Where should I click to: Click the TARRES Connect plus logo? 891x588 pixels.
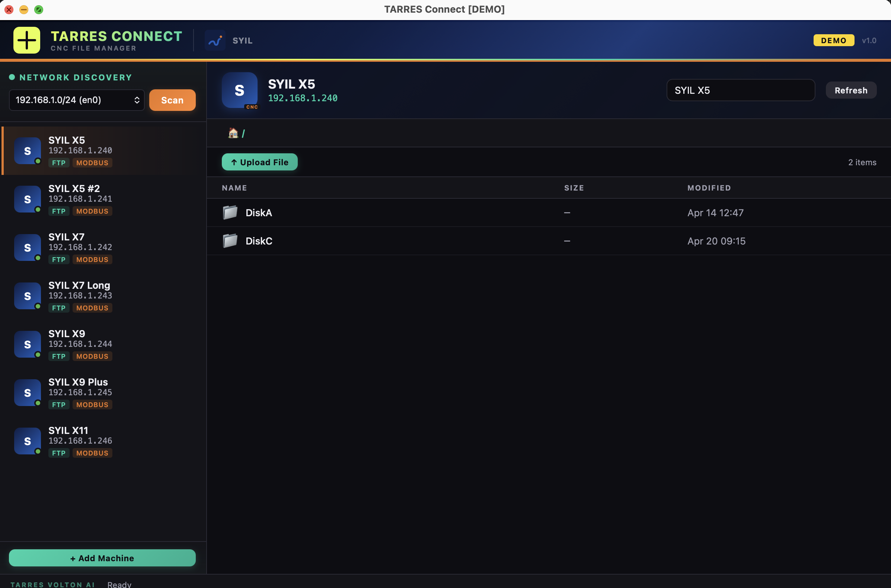[x=26, y=40]
